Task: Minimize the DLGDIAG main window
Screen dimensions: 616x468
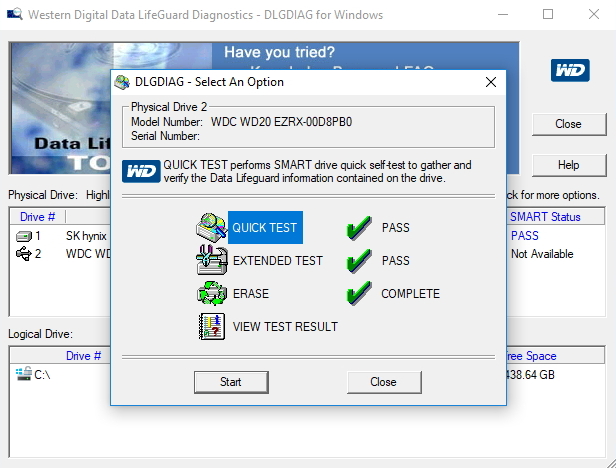Action: pyautogui.click(x=503, y=15)
